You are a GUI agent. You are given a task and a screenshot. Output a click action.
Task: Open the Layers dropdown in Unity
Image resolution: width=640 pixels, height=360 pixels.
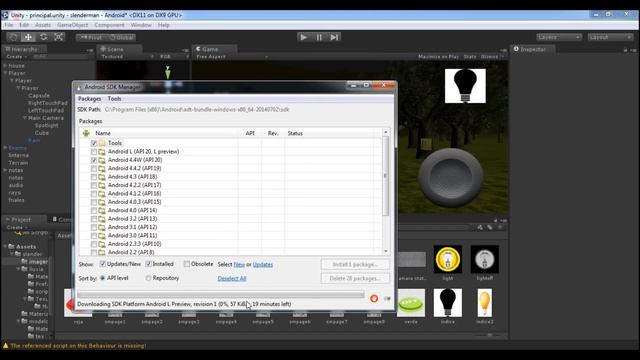click(558, 37)
